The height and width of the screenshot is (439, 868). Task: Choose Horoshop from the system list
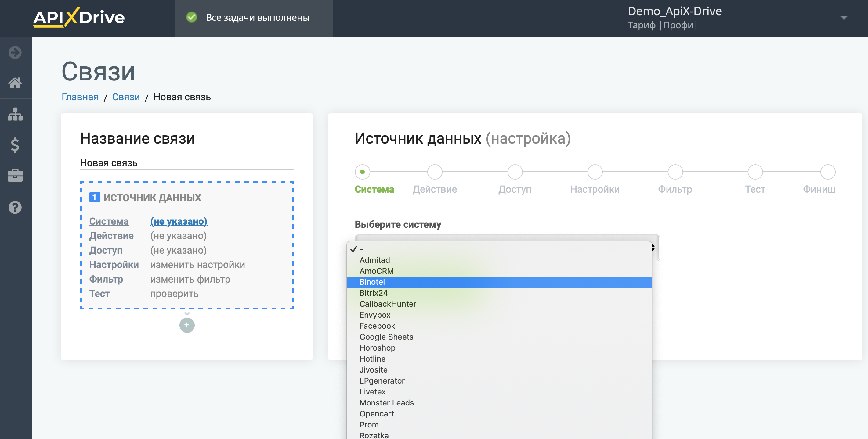coord(499,348)
